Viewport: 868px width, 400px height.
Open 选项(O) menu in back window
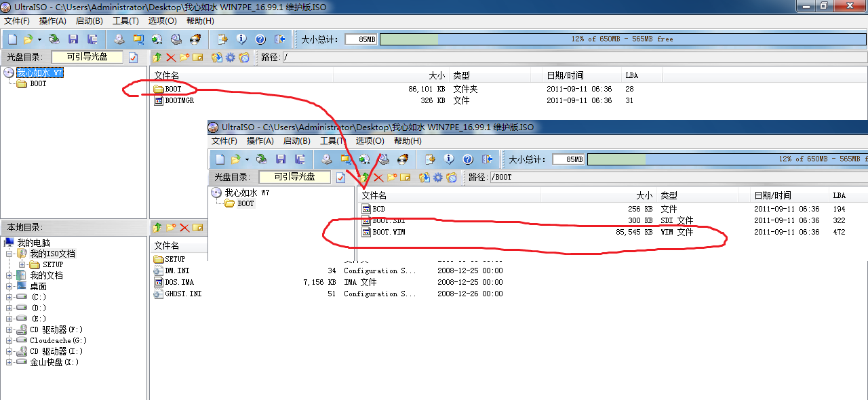[x=162, y=21]
